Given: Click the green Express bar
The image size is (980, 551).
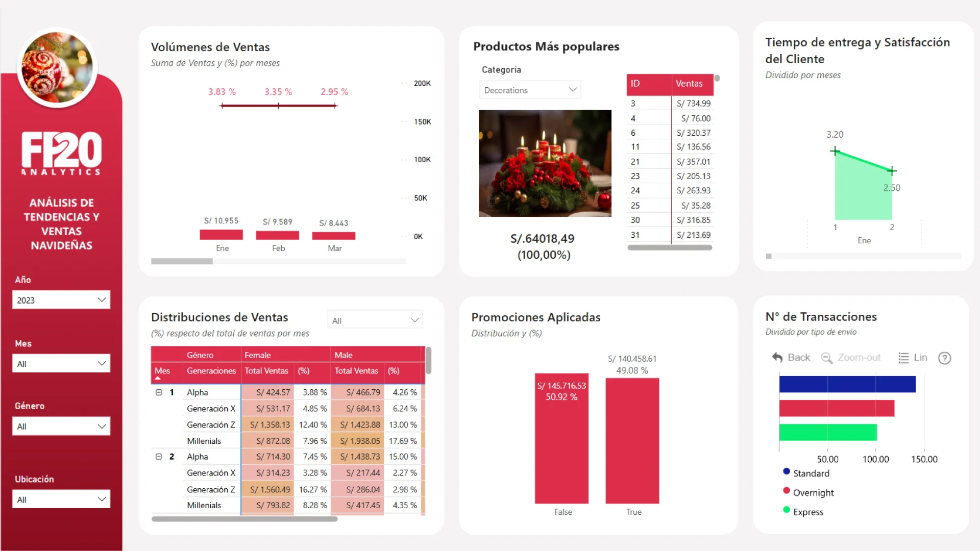Looking at the screenshot, I should (x=828, y=432).
